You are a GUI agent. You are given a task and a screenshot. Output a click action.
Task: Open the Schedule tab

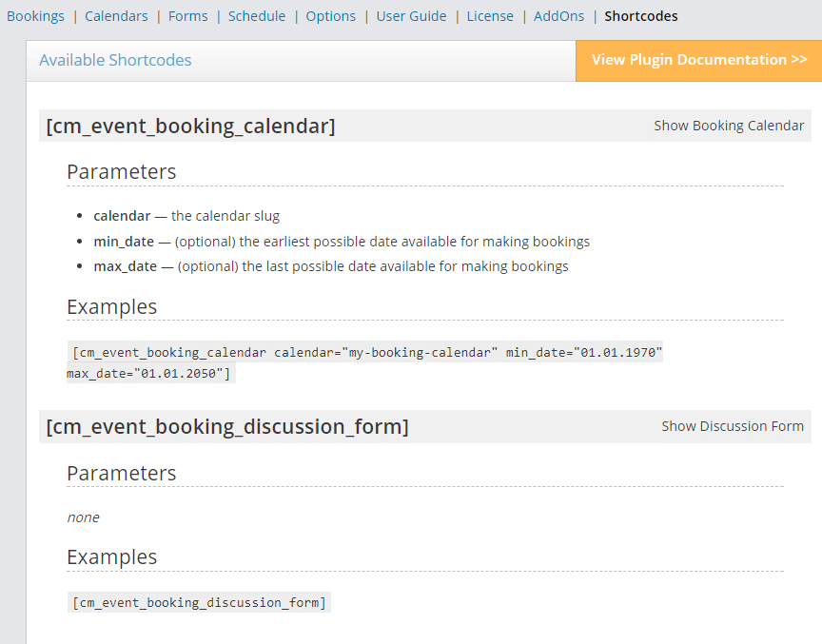coord(256,16)
